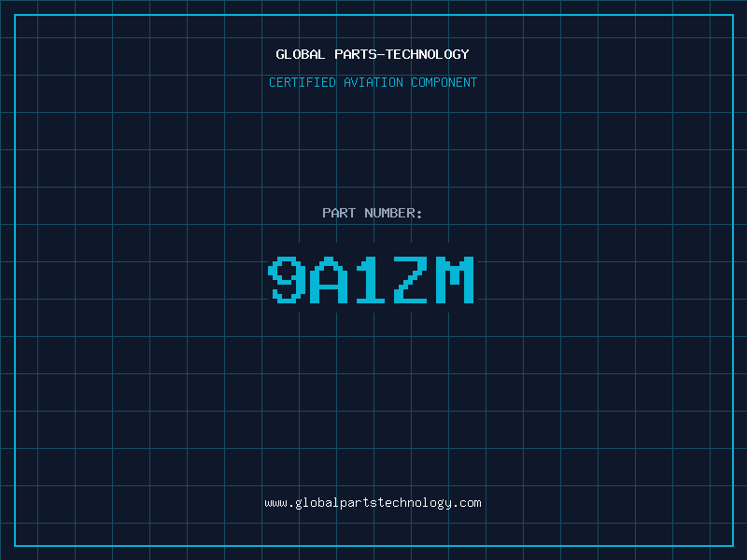
Task: Open the www.globalpartstechnology.com link
Action: click(373, 503)
